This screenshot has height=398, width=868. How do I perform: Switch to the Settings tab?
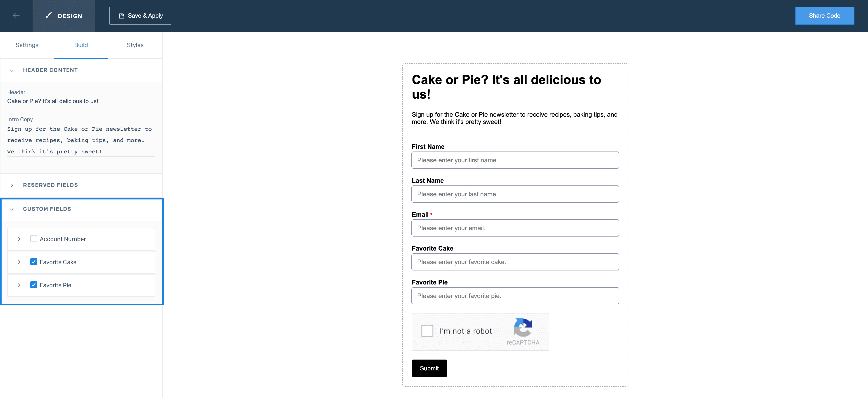coord(27,45)
